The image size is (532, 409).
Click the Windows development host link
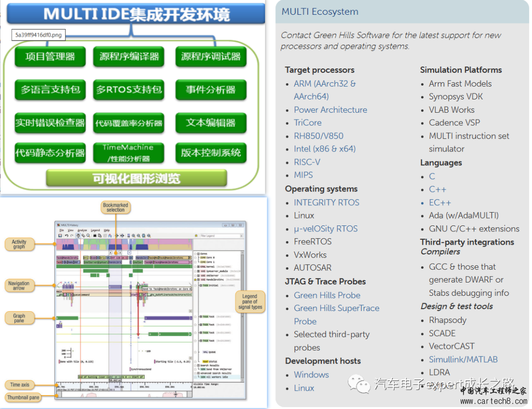point(311,375)
